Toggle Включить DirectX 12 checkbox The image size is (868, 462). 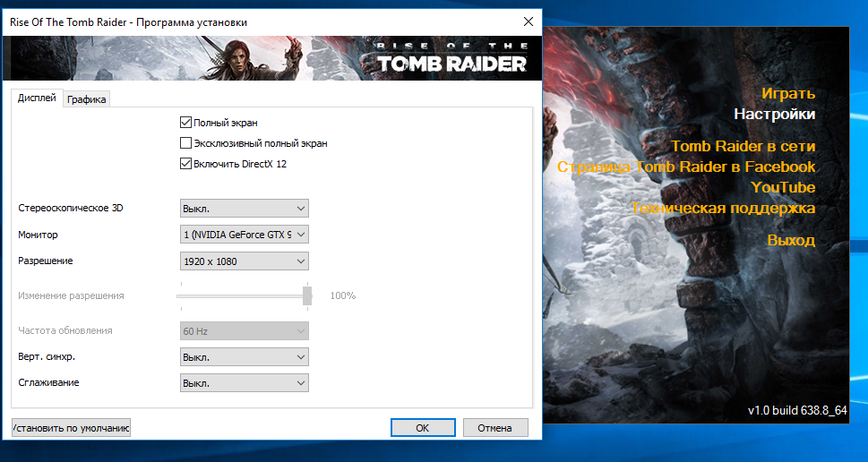tap(186, 164)
